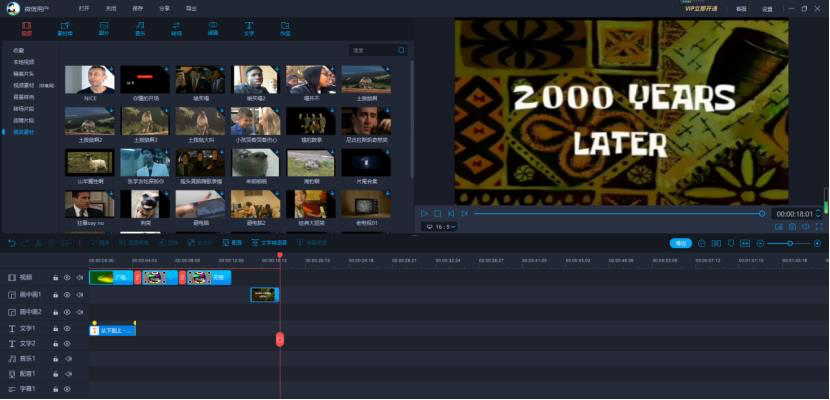Click the picture-in-picture preview icon
Viewport: 830px width, 400px height.
[778, 226]
